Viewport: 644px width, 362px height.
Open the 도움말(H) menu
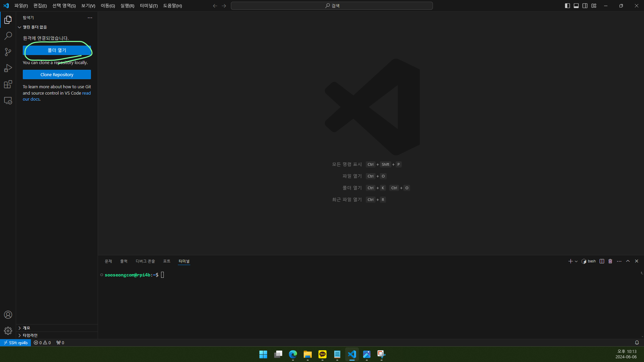172,6
